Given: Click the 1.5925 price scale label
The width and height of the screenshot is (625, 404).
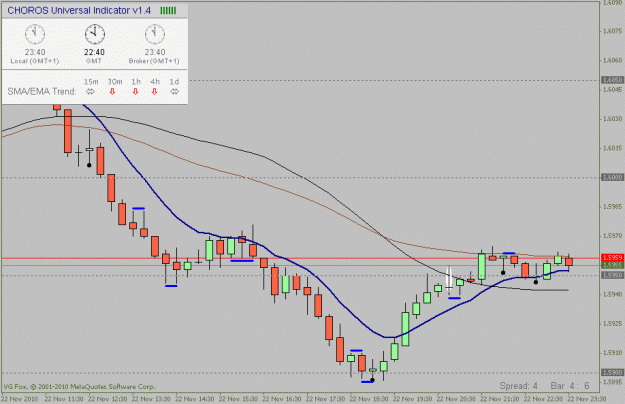Looking at the screenshot, I should pyautogui.click(x=613, y=324).
